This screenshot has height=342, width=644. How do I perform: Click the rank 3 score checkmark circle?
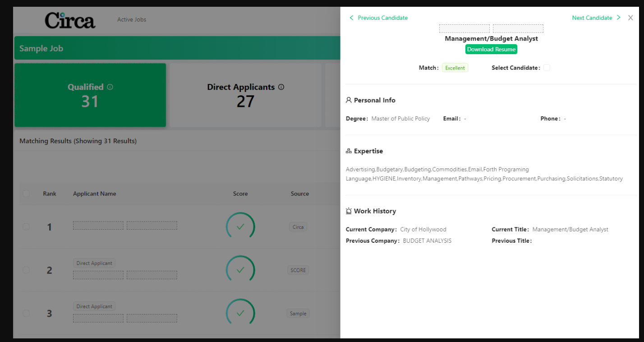[240, 313]
